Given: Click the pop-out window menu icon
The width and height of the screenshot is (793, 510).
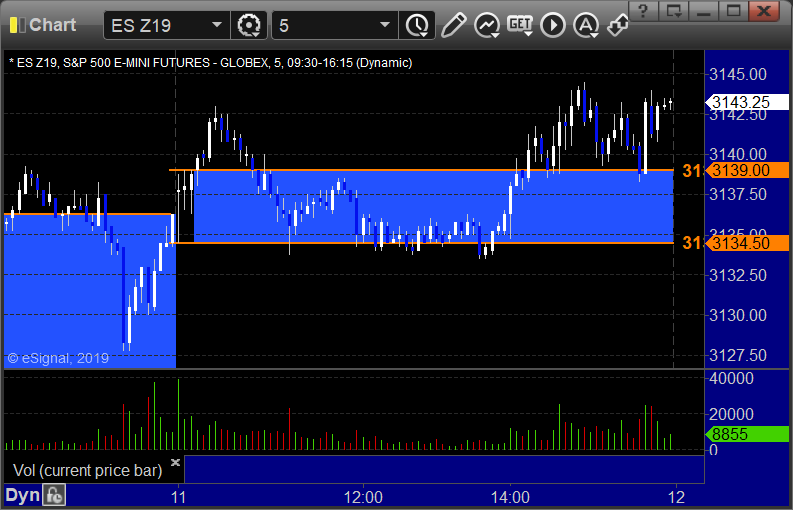Looking at the screenshot, I should point(674,11).
